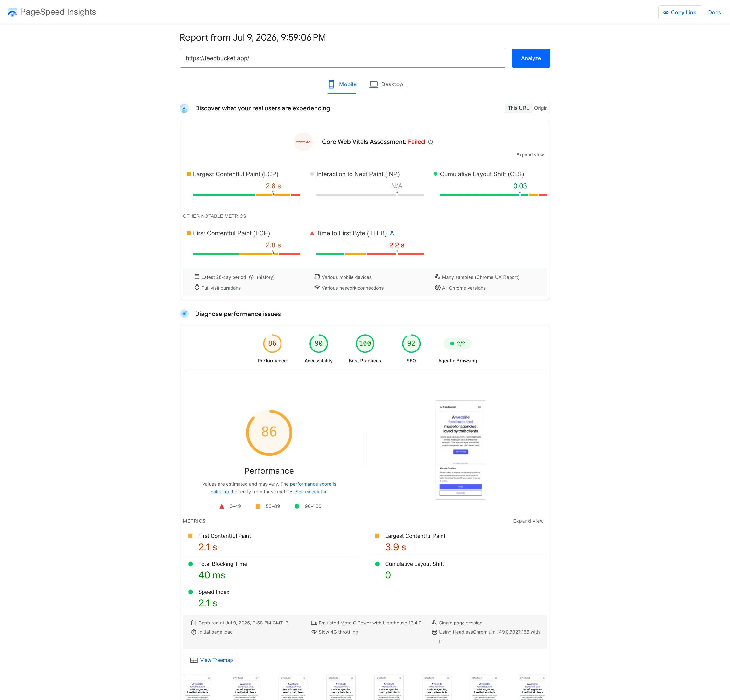Screen dimensions: 730x700
Task: Click the devices icon beside Various mobile devices
Action: pyautogui.click(x=317, y=277)
